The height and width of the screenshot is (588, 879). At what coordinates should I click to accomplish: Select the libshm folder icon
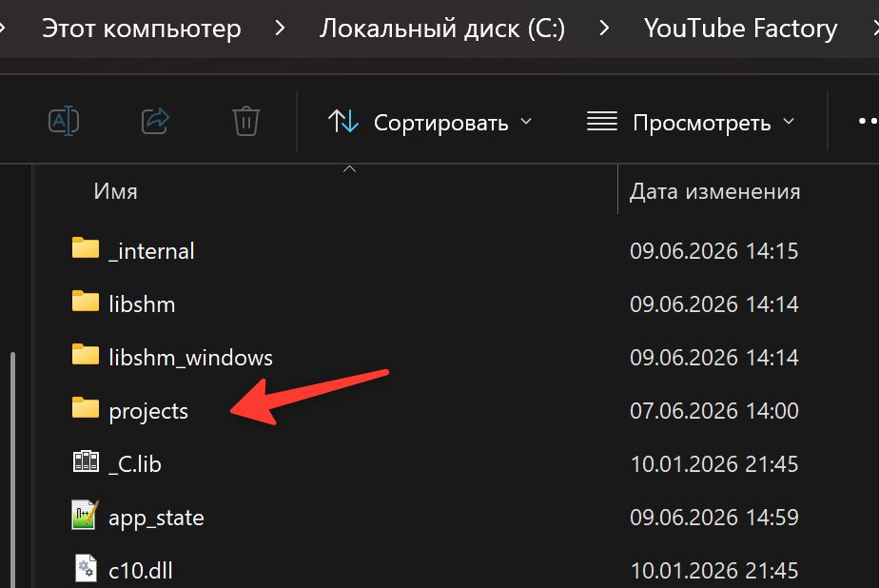[86, 301]
